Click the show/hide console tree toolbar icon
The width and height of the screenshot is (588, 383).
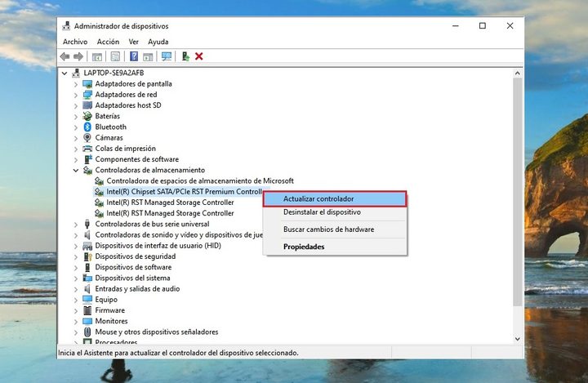97,56
